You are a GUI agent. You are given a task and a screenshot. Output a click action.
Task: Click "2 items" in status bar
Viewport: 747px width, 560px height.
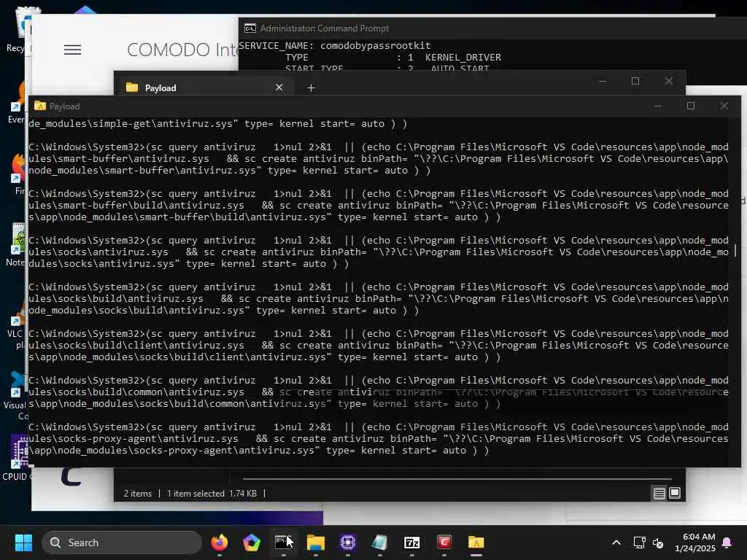pyautogui.click(x=138, y=494)
